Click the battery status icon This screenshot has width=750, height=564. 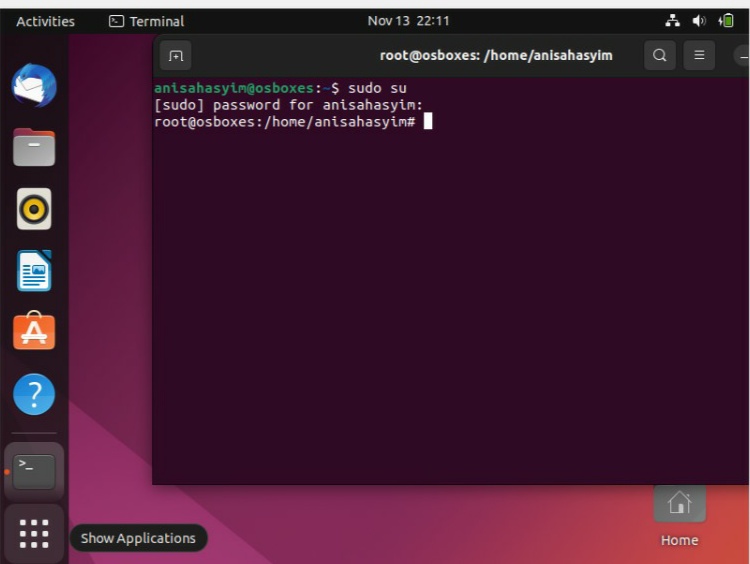tap(726, 21)
